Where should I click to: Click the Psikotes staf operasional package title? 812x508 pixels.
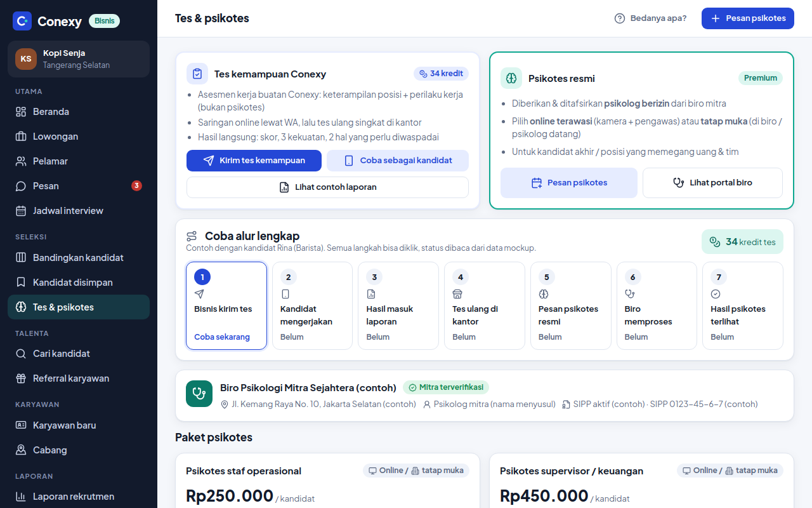pos(244,471)
